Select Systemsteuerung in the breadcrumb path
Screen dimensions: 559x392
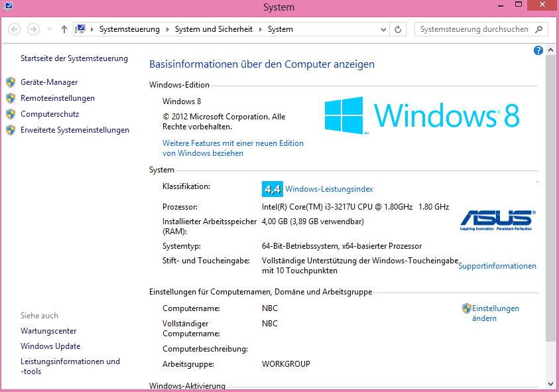(129, 29)
